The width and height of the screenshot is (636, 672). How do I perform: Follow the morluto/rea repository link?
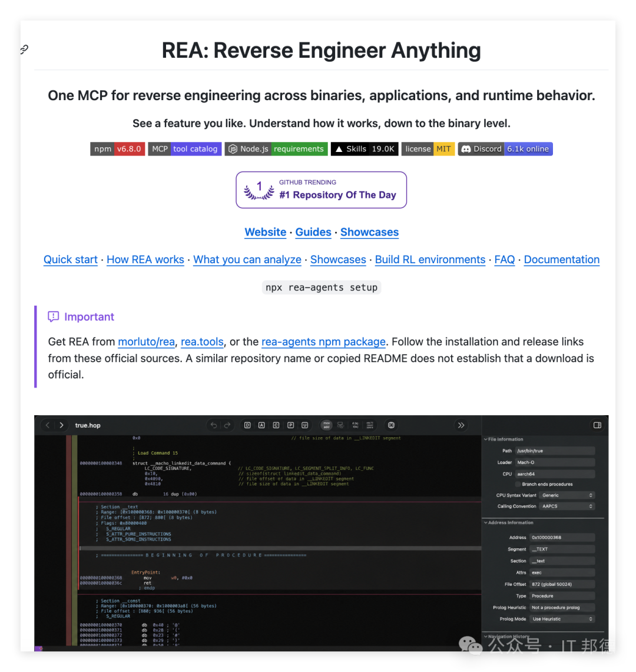pos(146,342)
